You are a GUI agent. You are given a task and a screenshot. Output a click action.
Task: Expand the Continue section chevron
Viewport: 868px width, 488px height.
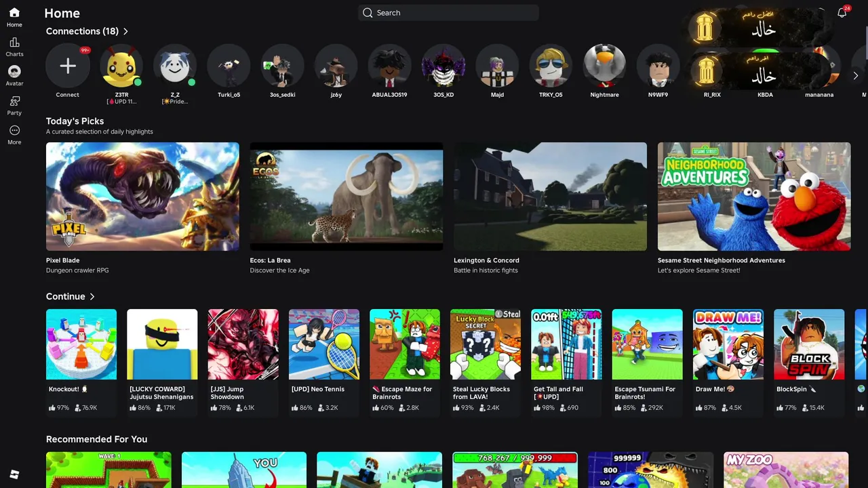92,297
